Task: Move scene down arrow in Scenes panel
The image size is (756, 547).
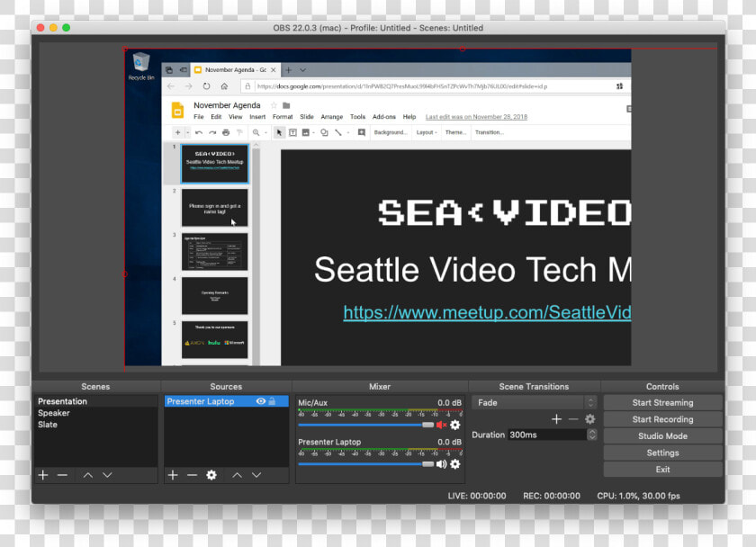Action: click(107, 475)
